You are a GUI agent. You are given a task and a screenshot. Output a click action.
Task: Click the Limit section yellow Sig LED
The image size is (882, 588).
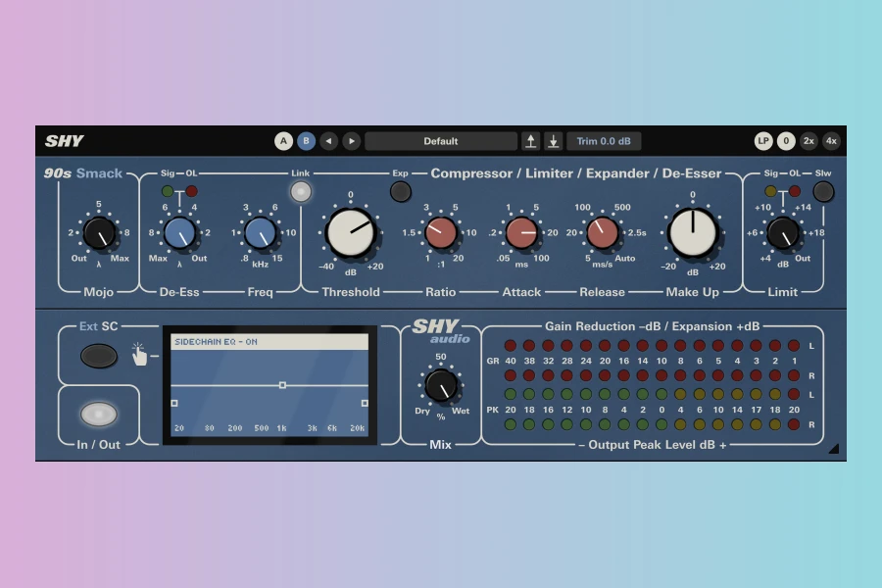(770, 191)
